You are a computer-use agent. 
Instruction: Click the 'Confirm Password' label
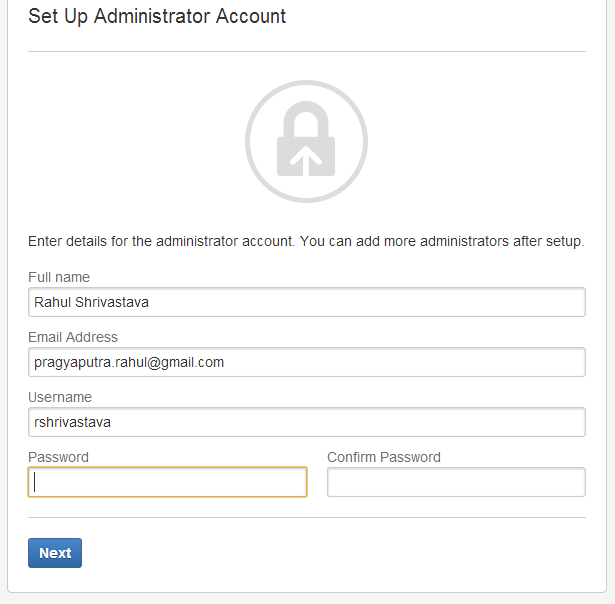[384, 457]
